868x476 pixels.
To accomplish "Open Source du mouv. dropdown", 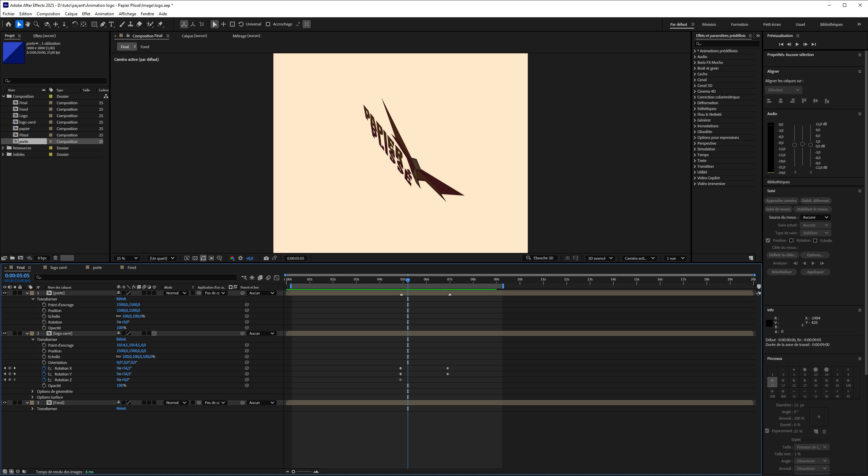I will (x=815, y=217).
